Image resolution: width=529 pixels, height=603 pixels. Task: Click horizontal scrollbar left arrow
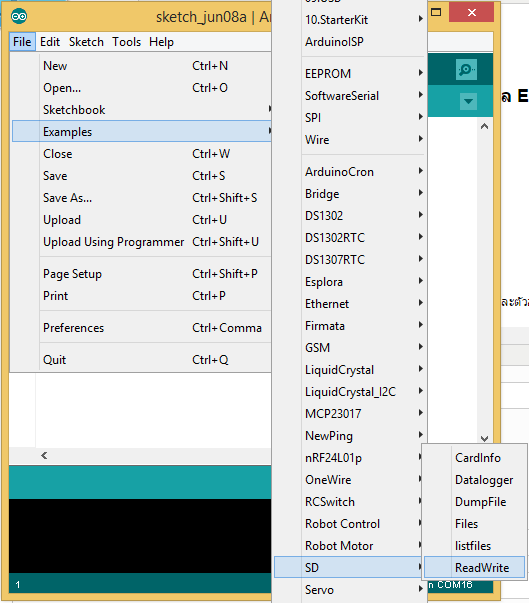tap(44, 456)
